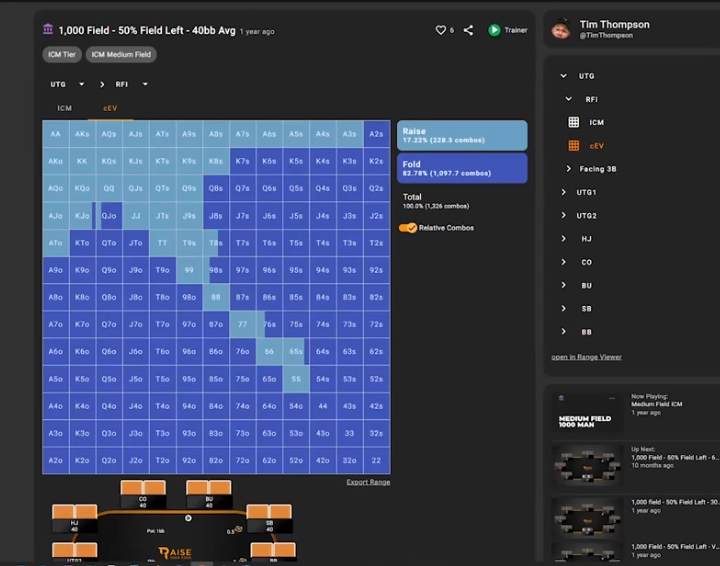Select the A2s hand cell
Viewport: 720px width, 566px height.
click(377, 134)
